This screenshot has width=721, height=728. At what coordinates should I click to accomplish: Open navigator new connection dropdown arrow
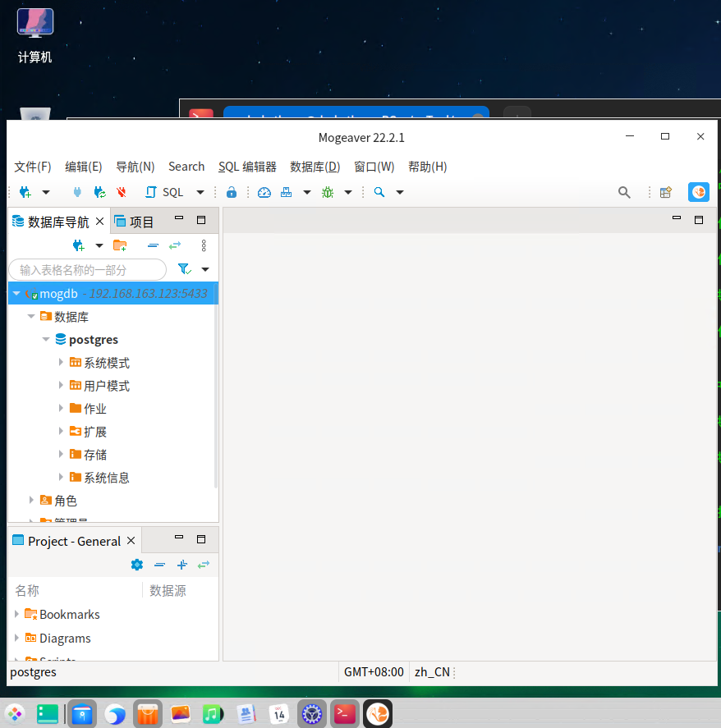click(99, 245)
